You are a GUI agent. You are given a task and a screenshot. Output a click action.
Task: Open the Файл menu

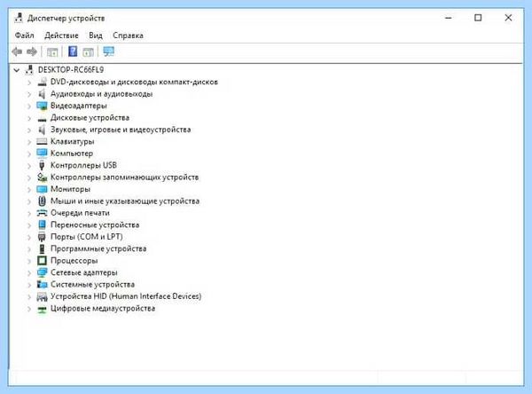coord(25,35)
